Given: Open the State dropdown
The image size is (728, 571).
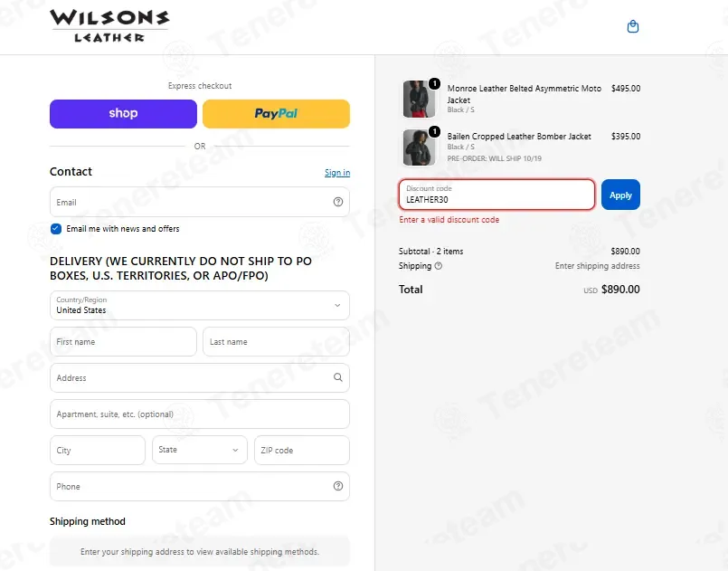Looking at the screenshot, I should pyautogui.click(x=200, y=450).
